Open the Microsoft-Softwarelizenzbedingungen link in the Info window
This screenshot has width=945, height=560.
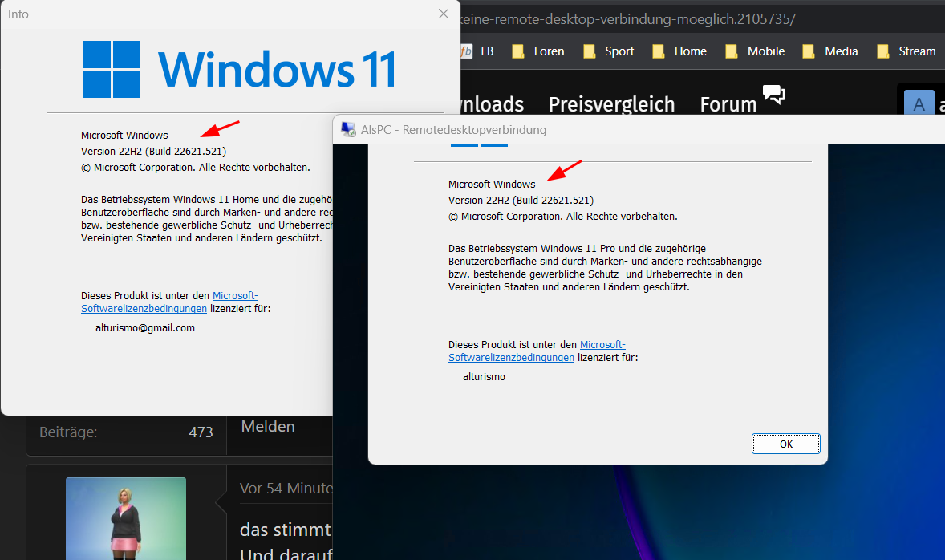pos(169,302)
